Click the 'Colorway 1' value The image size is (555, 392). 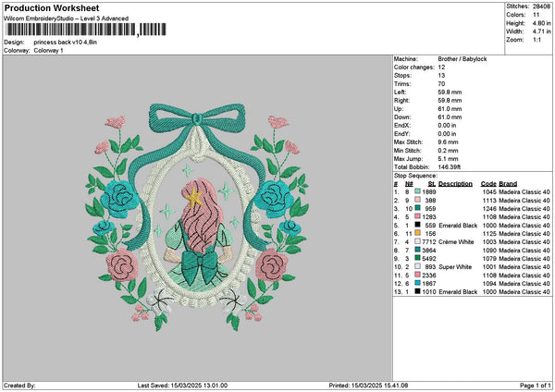pyautogui.click(x=48, y=51)
